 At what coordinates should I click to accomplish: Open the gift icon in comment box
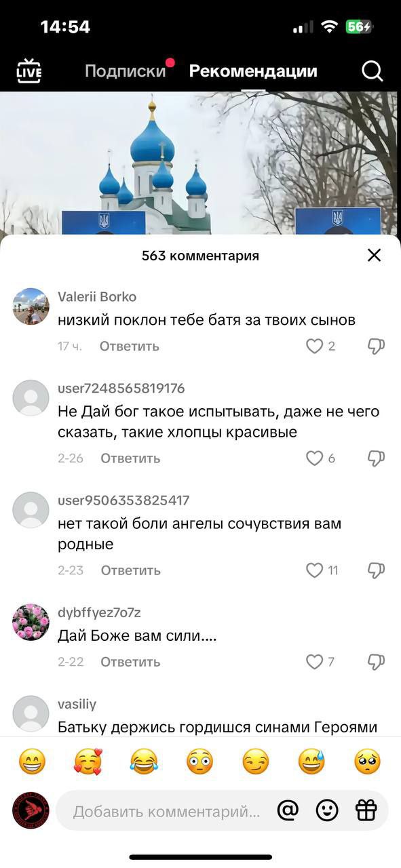pos(366,810)
